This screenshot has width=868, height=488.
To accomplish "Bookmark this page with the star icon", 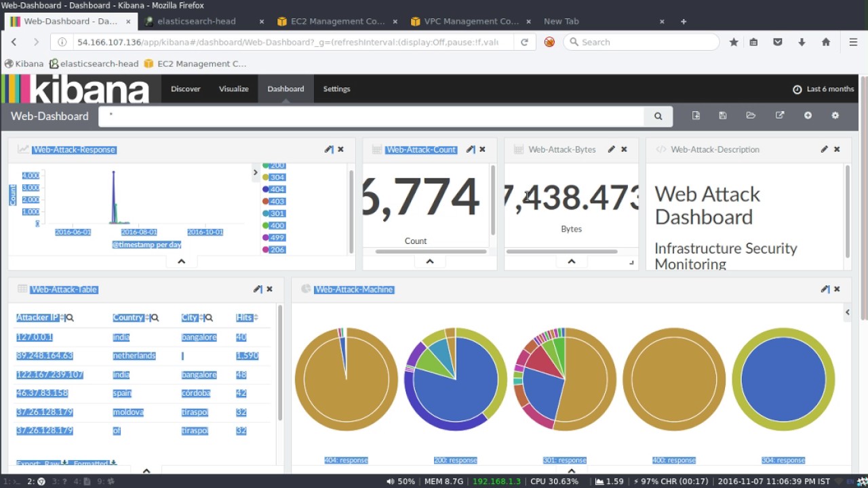I will coord(734,42).
